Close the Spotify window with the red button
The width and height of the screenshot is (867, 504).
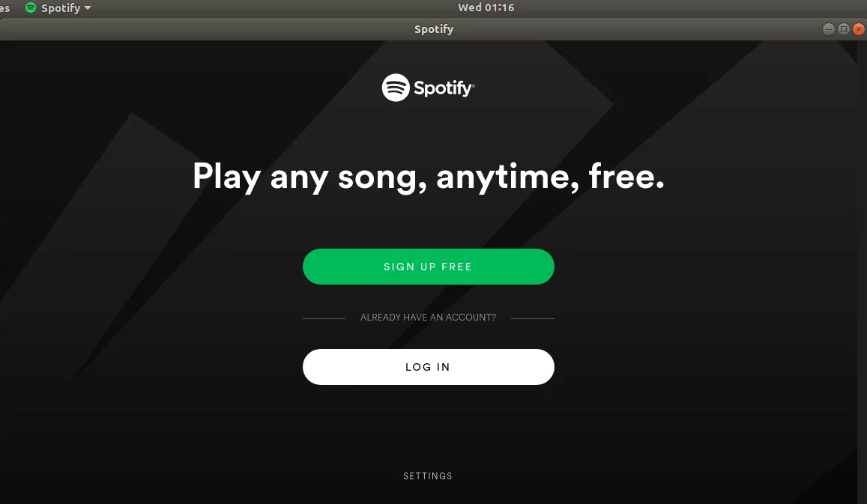(x=859, y=29)
